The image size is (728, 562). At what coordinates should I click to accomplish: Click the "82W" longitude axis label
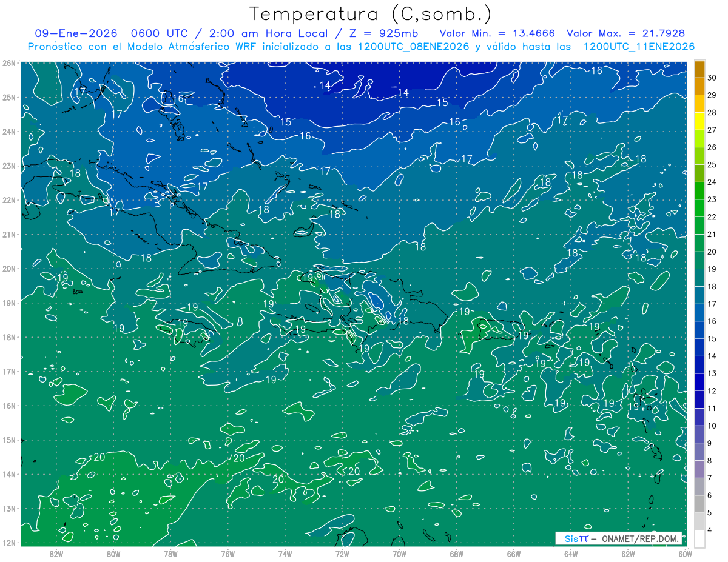tap(56, 554)
